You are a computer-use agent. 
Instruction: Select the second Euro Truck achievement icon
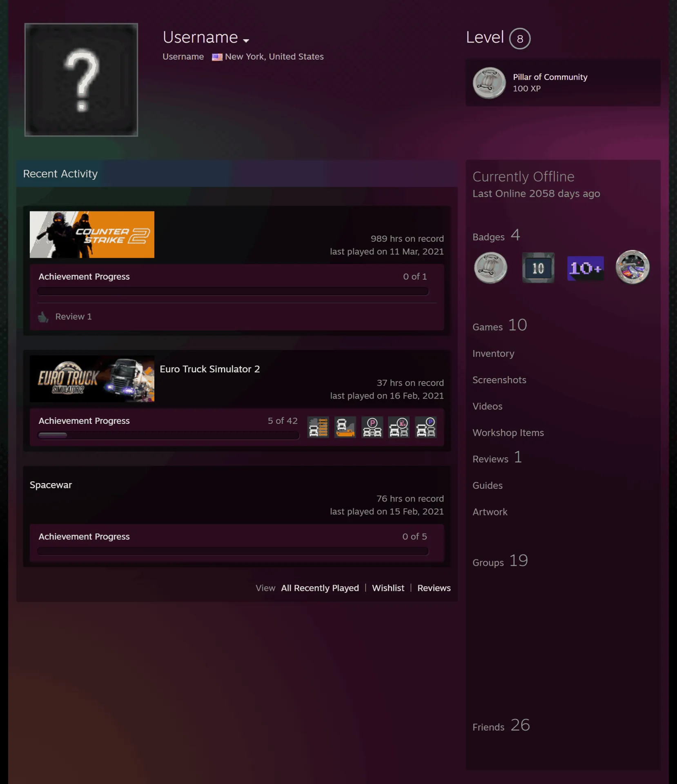coord(345,427)
